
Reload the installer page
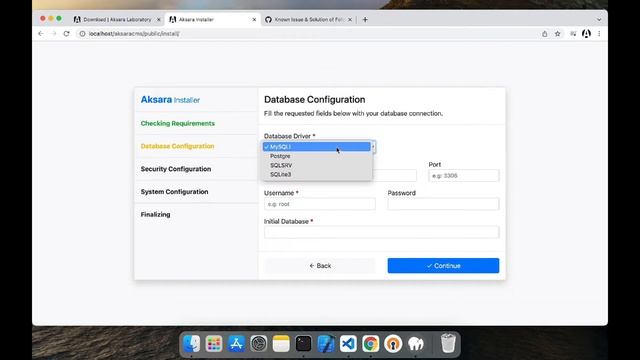tap(67, 34)
